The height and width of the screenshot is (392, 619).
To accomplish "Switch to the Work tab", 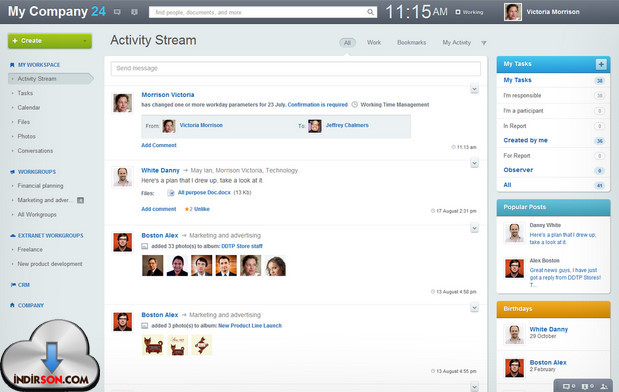I will (374, 43).
